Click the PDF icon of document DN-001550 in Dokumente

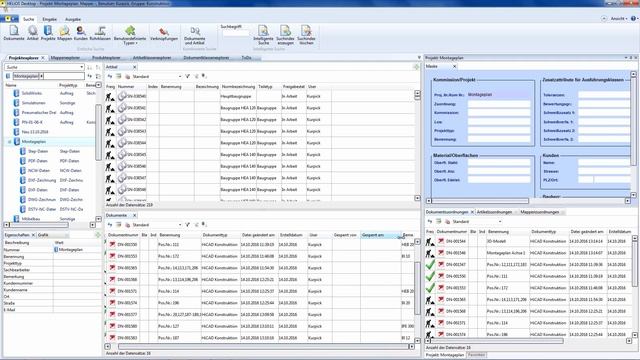click(x=112, y=244)
